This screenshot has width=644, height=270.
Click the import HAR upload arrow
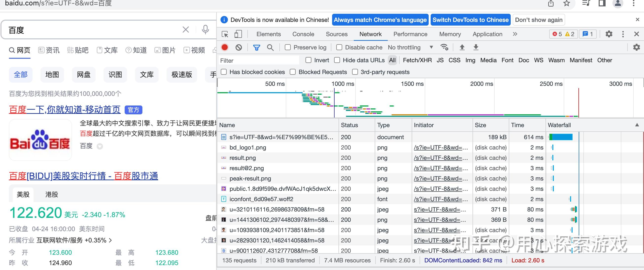(x=462, y=47)
